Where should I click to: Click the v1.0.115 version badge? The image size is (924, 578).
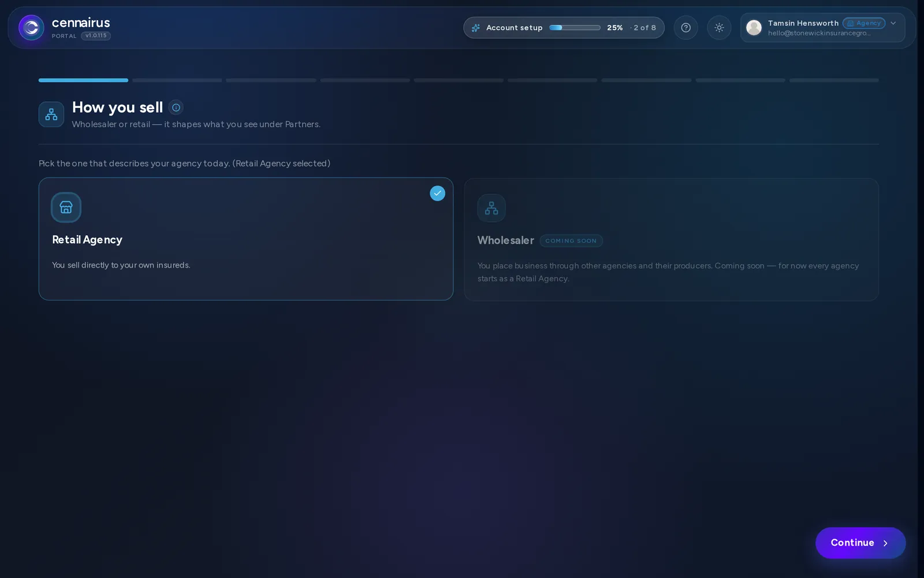(96, 36)
